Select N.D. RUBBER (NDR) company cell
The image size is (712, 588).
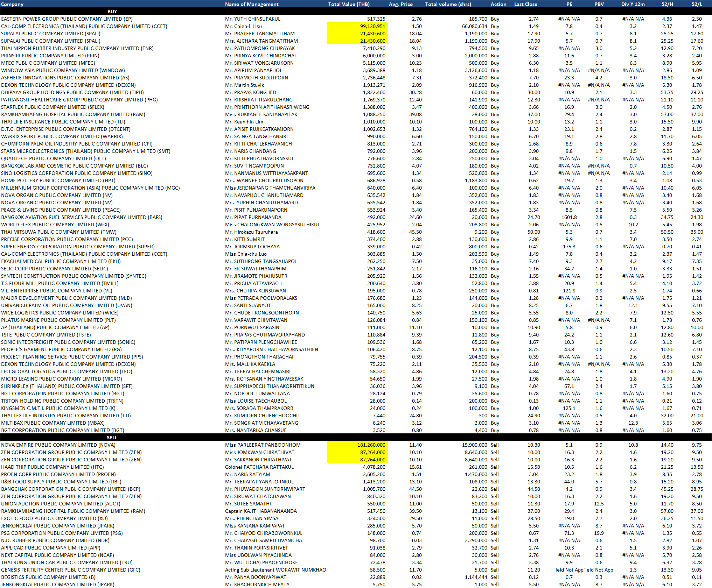55,540
